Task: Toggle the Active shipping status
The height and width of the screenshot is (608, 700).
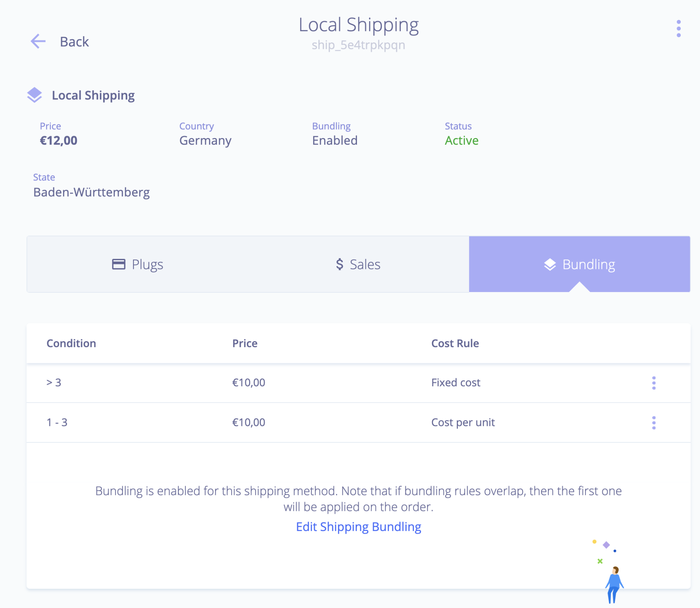Action: tap(462, 140)
